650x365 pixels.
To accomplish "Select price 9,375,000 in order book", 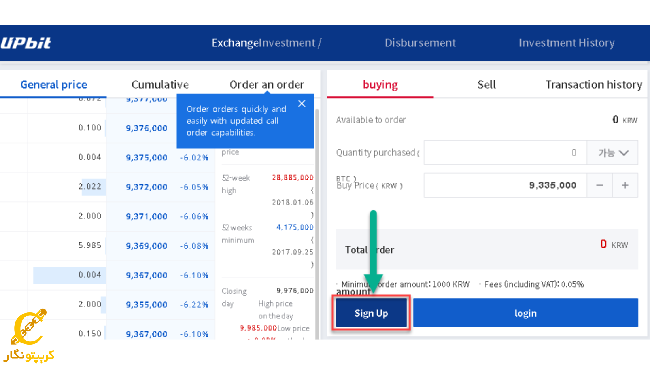I will coord(146,158).
